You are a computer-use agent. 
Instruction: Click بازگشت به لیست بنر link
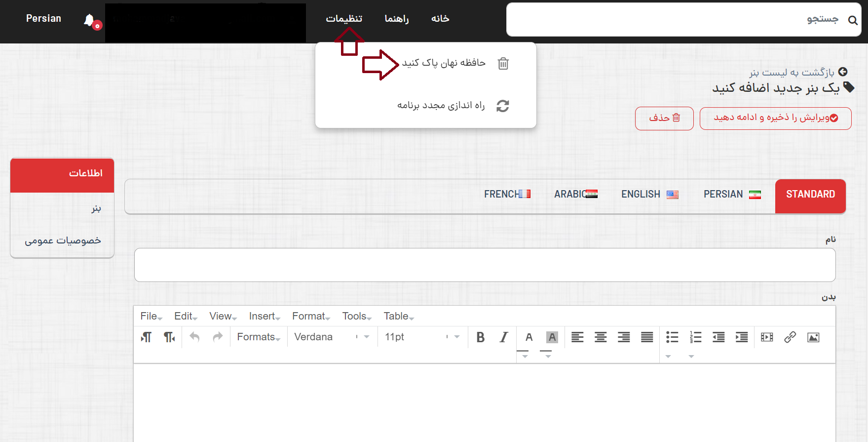click(792, 73)
